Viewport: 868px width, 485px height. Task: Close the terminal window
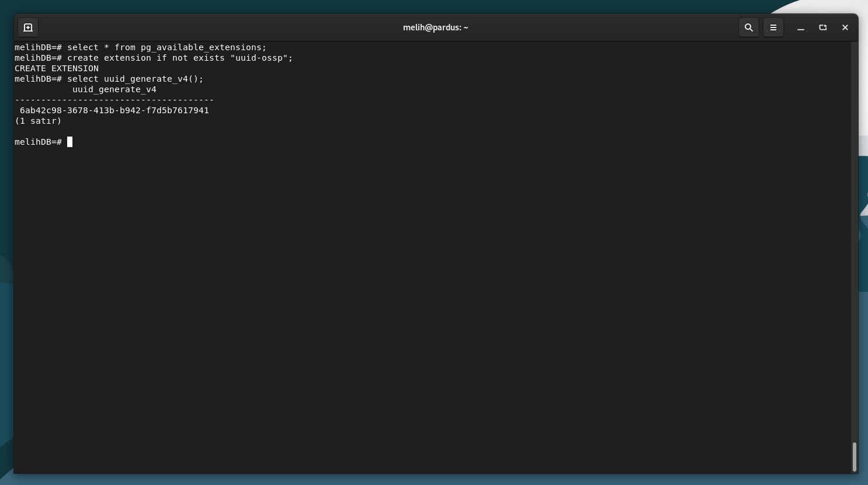click(x=845, y=27)
